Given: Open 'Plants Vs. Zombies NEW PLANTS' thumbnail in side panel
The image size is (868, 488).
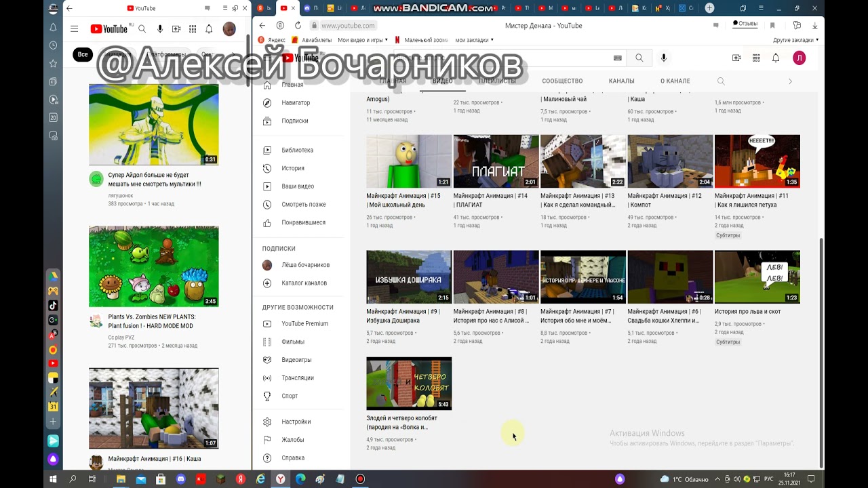Looking at the screenshot, I should (154, 266).
